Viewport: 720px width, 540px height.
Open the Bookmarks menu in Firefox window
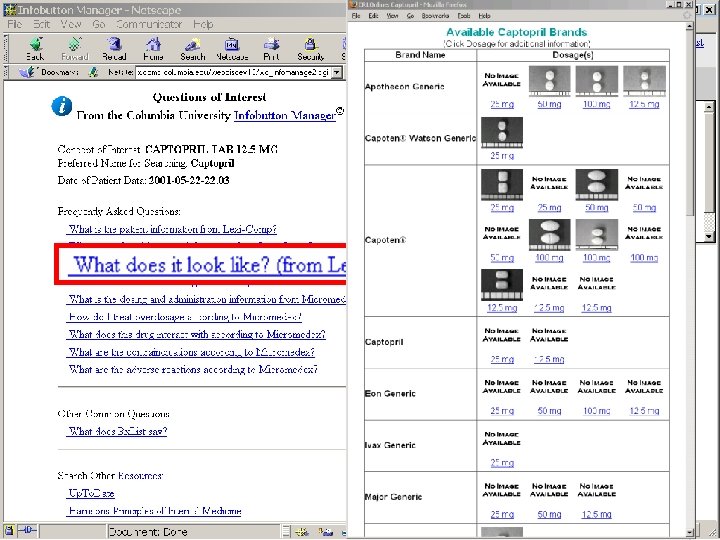point(435,16)
